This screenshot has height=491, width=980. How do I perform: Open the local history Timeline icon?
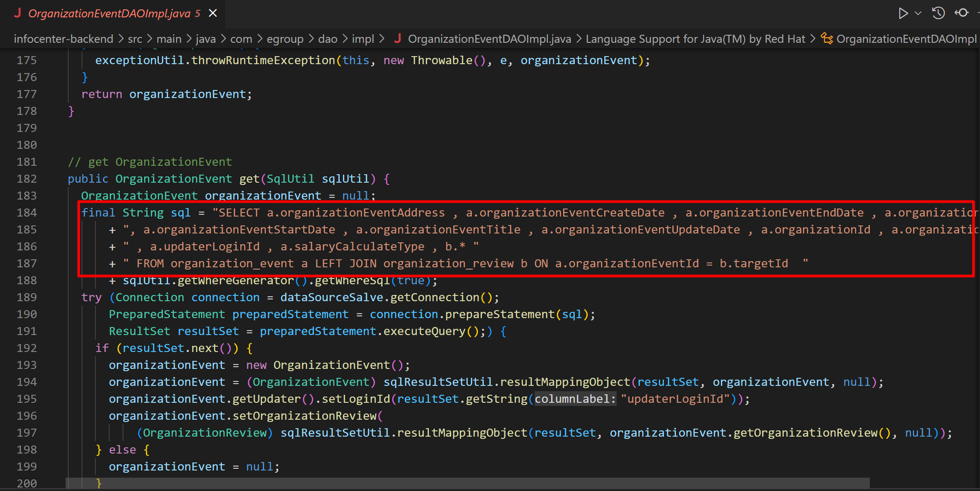click(x=938, y=13)
